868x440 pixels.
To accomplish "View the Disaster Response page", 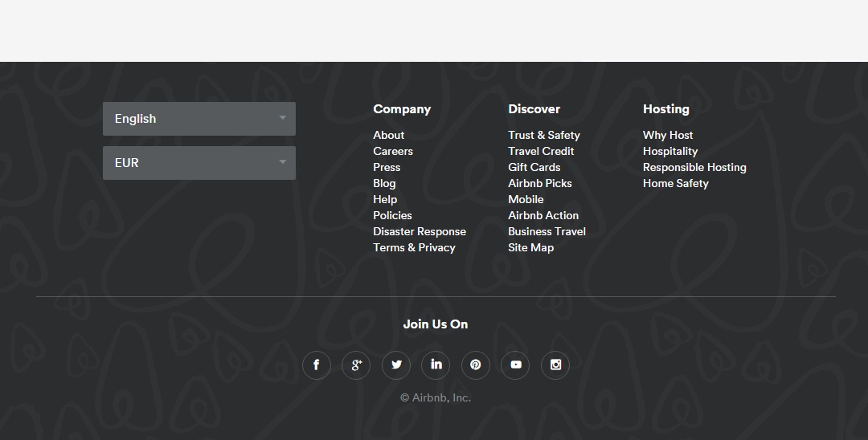I will coord(420,231).
